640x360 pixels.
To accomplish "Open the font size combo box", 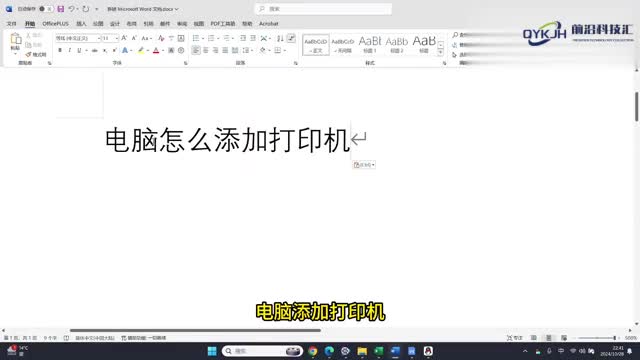I will [110, 38].
